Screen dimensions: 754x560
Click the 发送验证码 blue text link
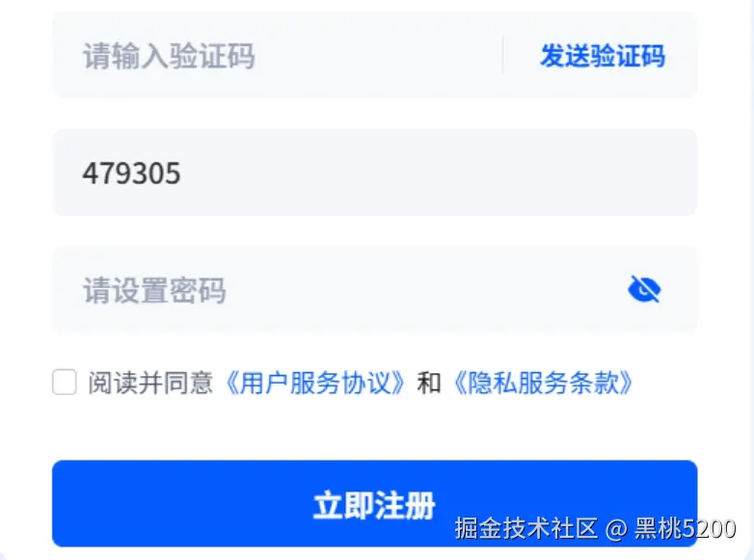(603, 56)
